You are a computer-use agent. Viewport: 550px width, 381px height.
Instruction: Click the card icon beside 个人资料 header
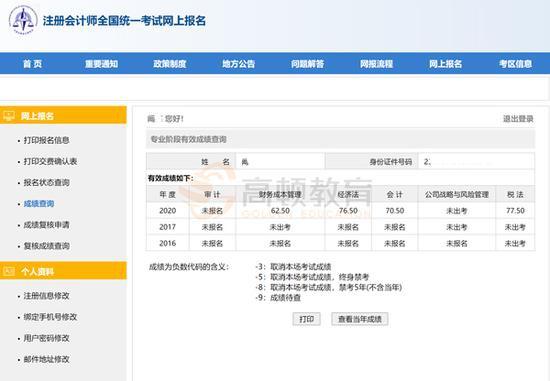(9, 271)
